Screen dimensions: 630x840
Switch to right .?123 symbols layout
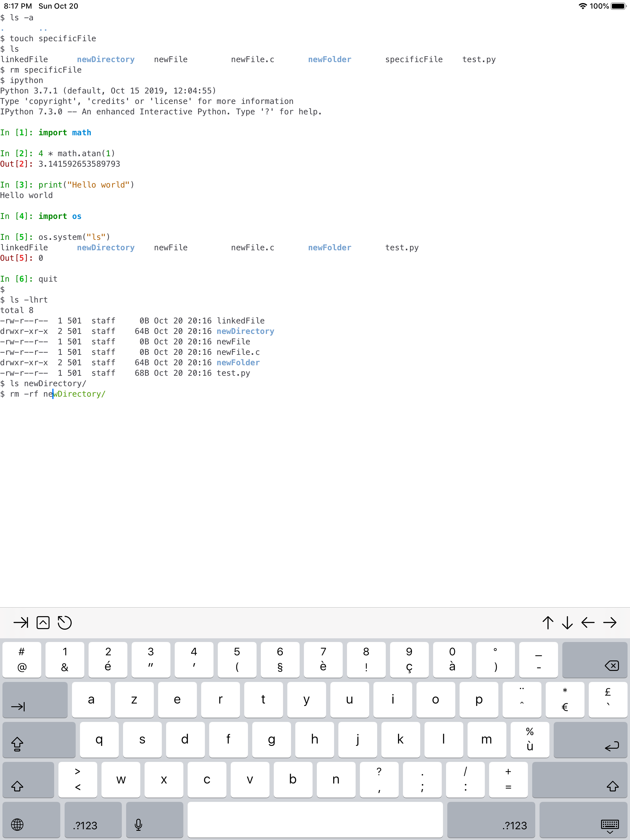click(491, 819)
